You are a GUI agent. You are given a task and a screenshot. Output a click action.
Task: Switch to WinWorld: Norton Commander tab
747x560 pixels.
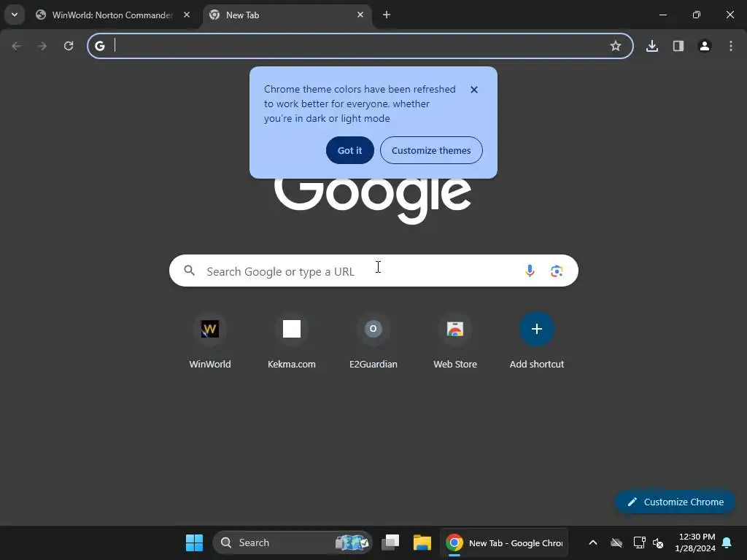pyautogui.click(x=112, y=15)
